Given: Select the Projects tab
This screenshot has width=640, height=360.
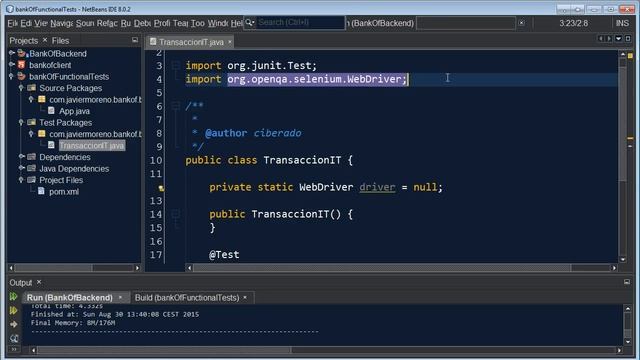Looking at the screenshot, I should click(24, 40).
